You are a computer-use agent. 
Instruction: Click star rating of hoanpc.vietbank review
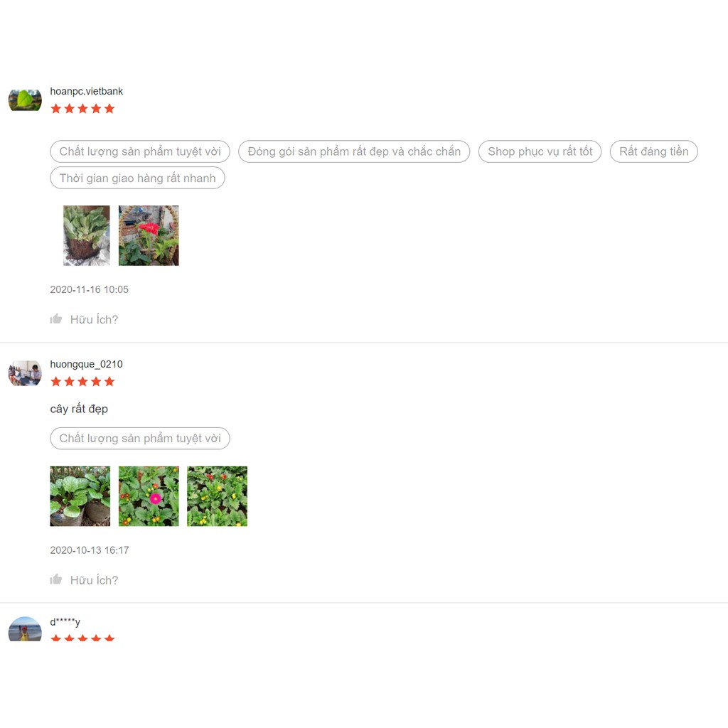pos(82,109)
